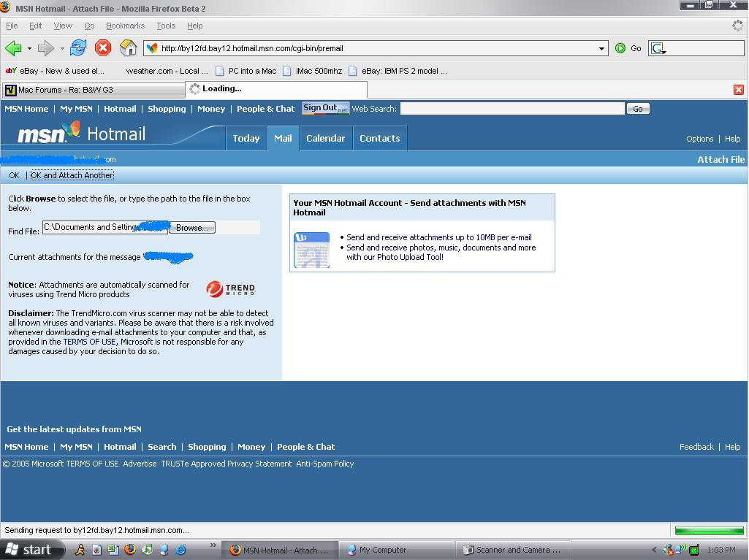
Task: Open the Back button history dropdown arrow
Action: (29, 48)
